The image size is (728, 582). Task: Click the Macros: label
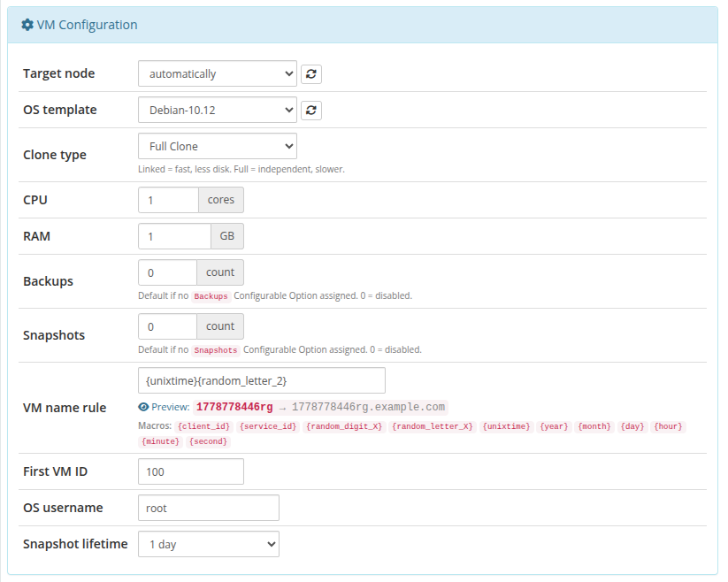coord(155,425)
